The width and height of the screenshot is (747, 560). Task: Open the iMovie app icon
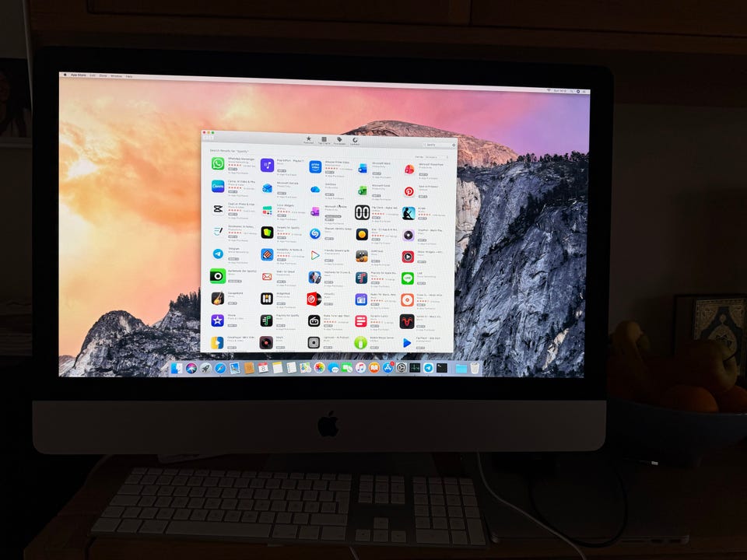coord(218,320)
